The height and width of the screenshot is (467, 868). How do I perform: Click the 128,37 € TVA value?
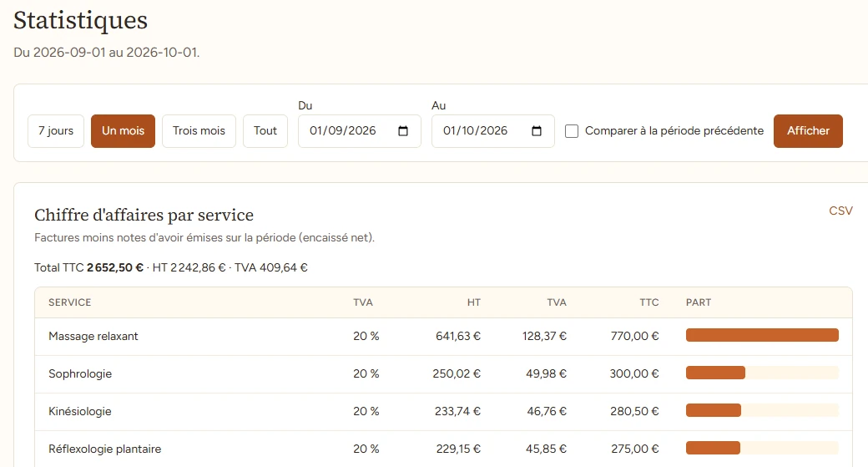pyautogui.click(x=544, y=337)
